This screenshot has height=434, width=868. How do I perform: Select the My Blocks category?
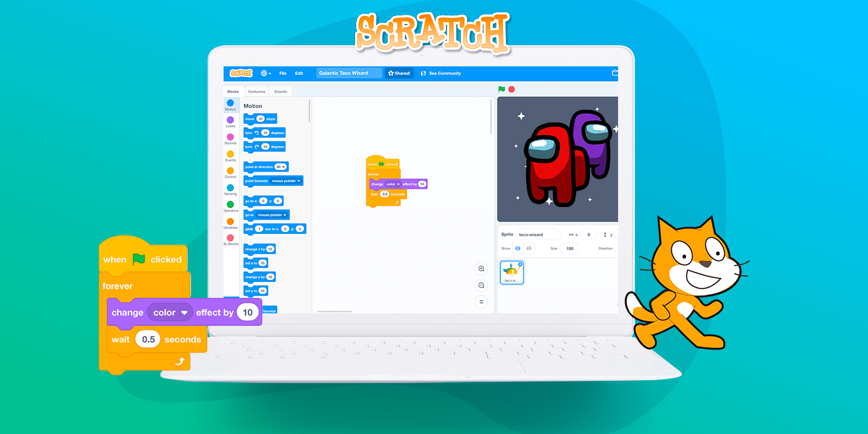coord(230,240)
